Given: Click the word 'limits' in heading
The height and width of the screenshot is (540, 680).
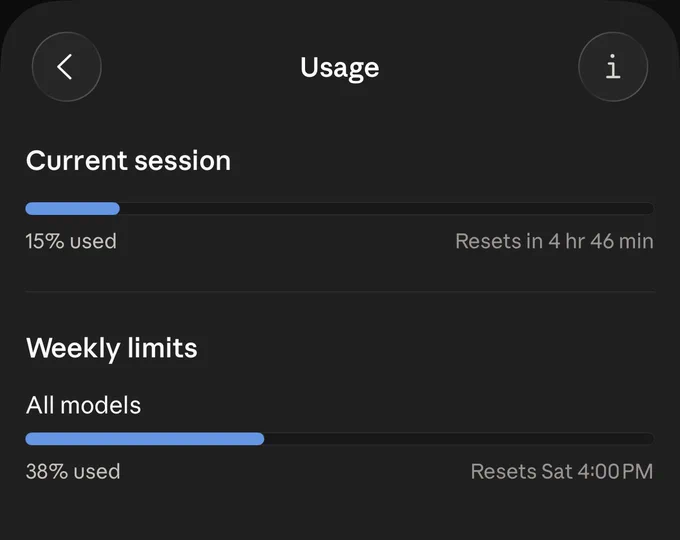Looking at the screenshot, I should (163, 348).
